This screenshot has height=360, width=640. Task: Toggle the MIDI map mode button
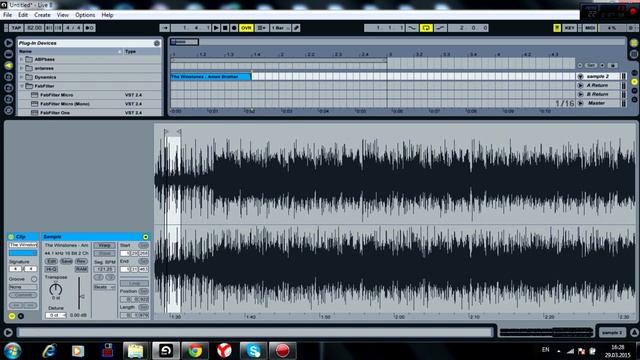pos(590,28)
